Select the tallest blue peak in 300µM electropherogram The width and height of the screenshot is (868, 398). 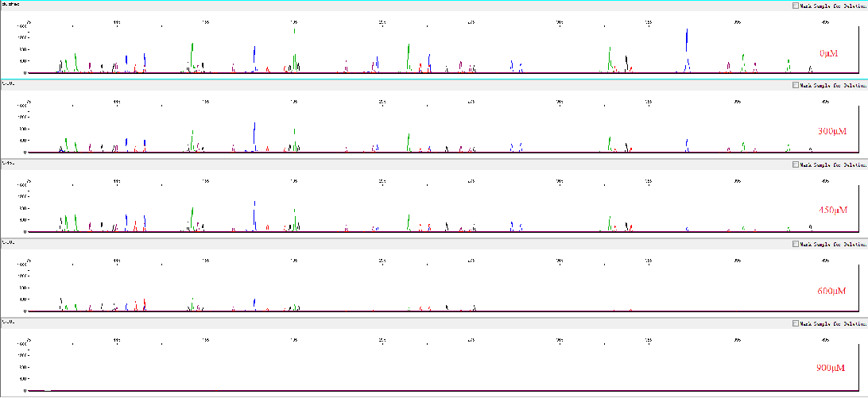pos(254,136)
